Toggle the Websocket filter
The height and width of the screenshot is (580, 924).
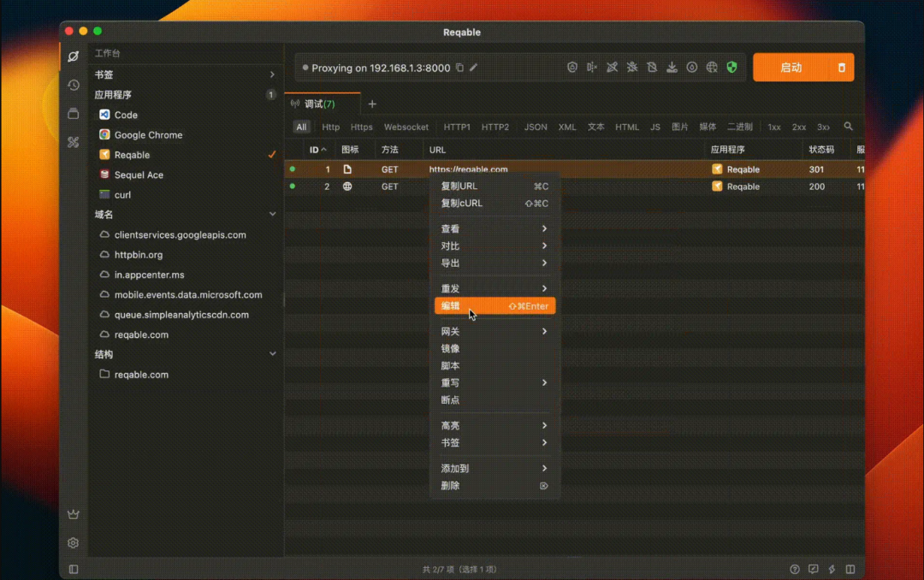pos(406,127)
